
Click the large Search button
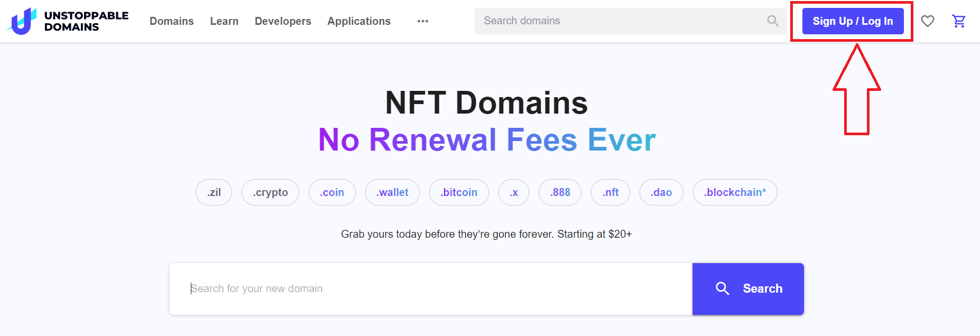pyautogui.click(x=748, y=289)
